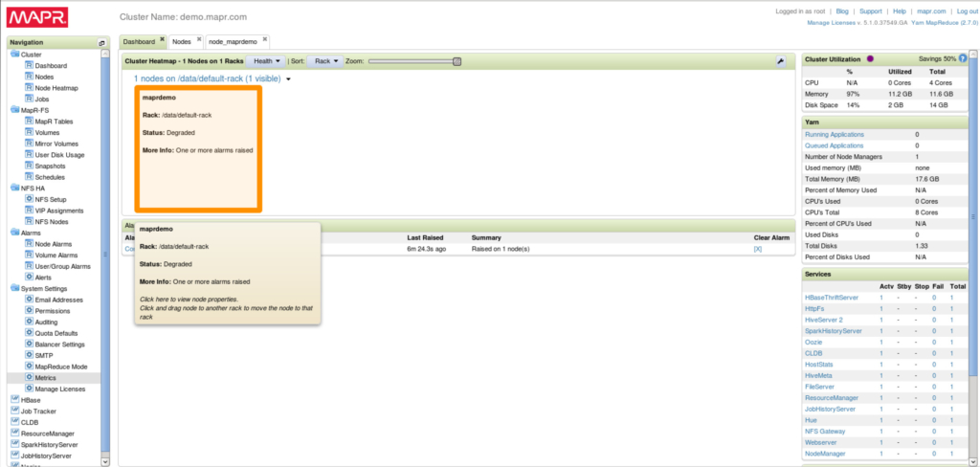Viewport: 980px width, 467px height.
Task: Click the VIP Assignments gear icon
Action: [x=29, y=211]
